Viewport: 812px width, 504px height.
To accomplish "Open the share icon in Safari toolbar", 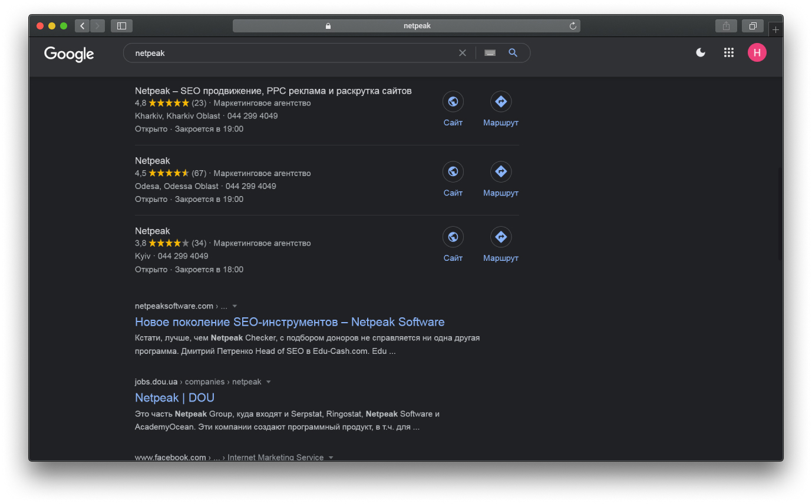I will tap(725, 25).
